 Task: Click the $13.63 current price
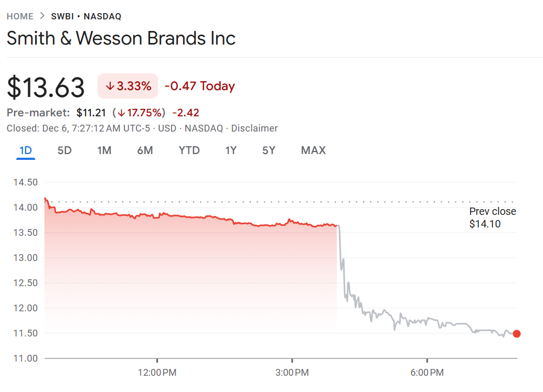pos(46,87)
